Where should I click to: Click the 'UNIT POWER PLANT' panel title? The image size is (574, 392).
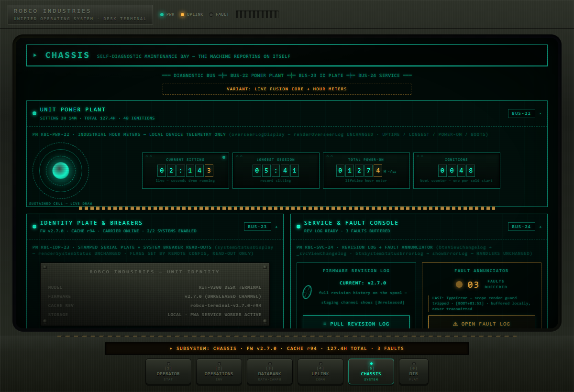tap(73, 109)
